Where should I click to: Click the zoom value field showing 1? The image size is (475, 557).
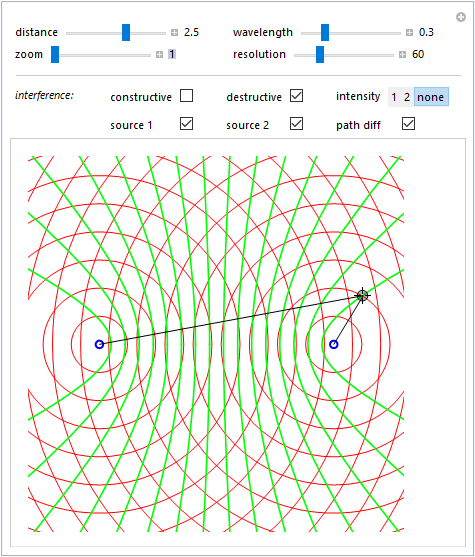(172, 54)
